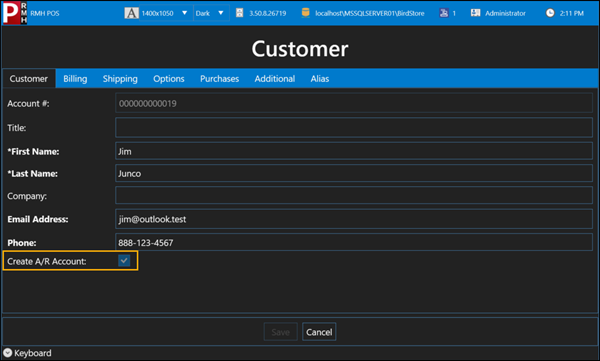Click the database server icon
The width and height of the screenshot is (600, 361).
pos(305,13)
